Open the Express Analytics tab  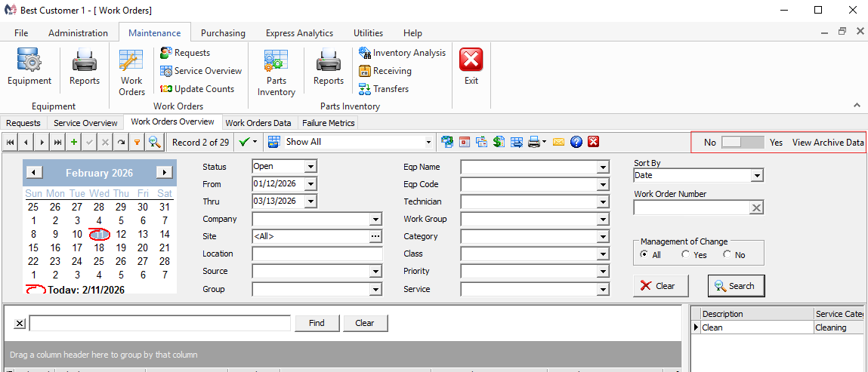coord(299,33)
